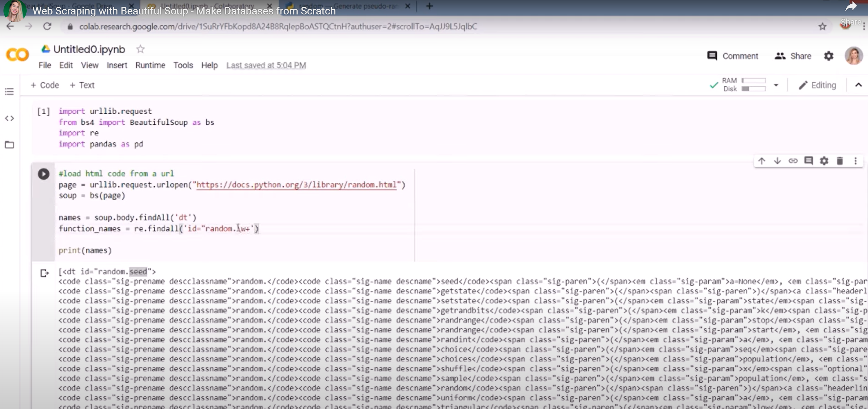Open the File menu

pos(45,65)
